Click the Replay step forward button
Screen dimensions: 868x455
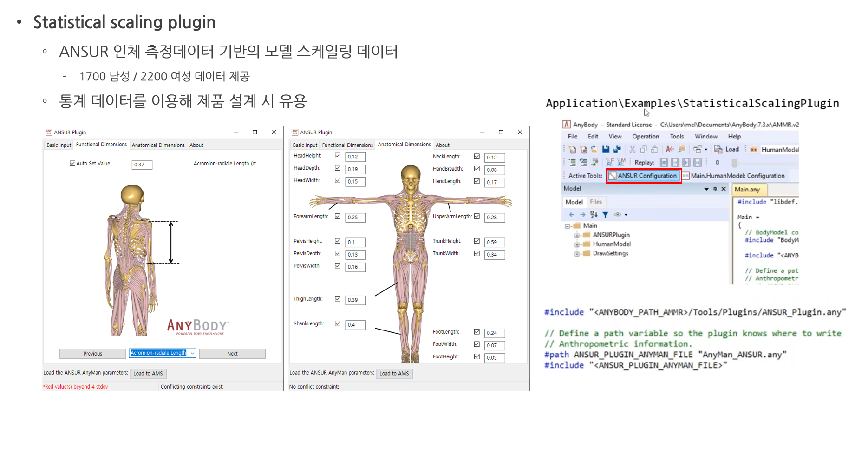[698, 163]
